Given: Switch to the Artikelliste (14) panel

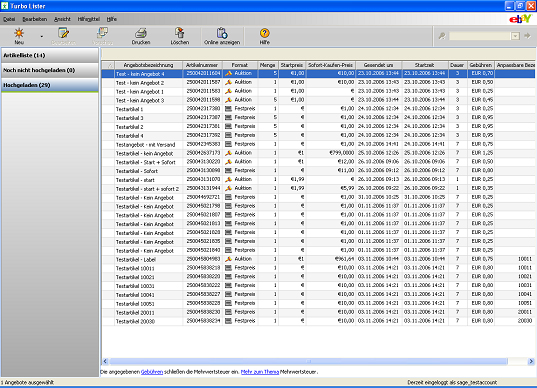Looking at the screenshot, I should point(50,55).
